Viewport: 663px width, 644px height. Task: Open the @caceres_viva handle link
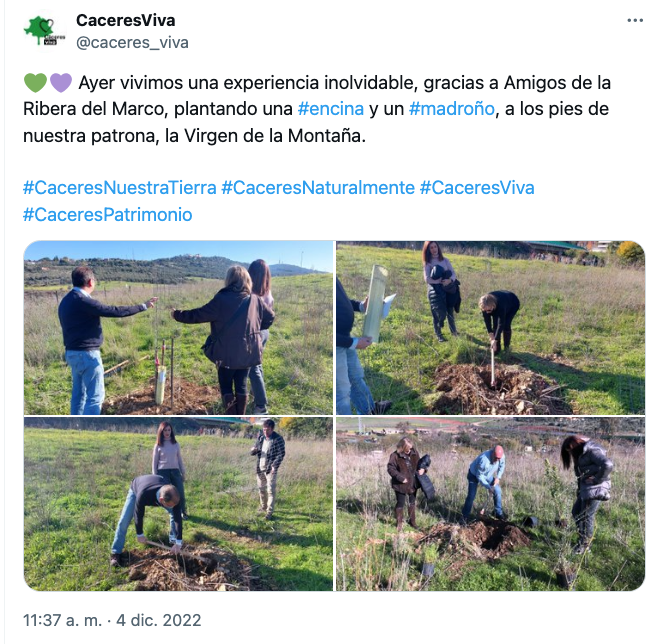(x=132, y=42)
